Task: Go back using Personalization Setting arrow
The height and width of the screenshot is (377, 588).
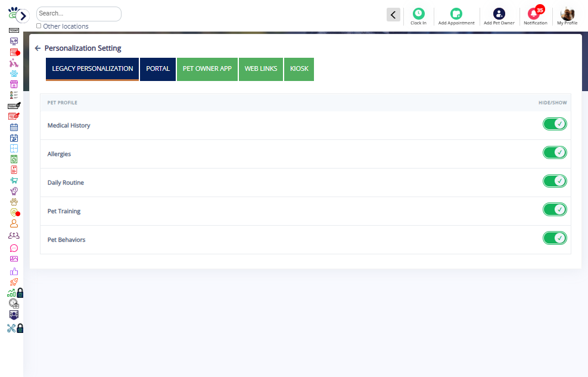Action: pos(38,48)
